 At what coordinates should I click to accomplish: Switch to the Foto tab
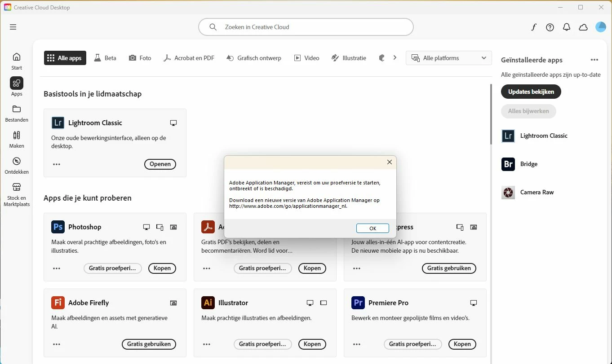[x=140, y=58]
